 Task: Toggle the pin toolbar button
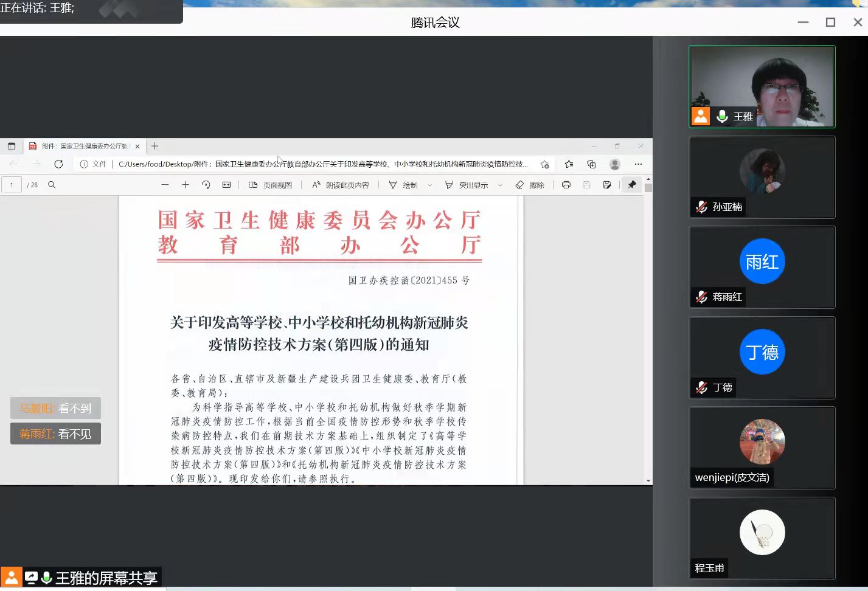point(632,185)
